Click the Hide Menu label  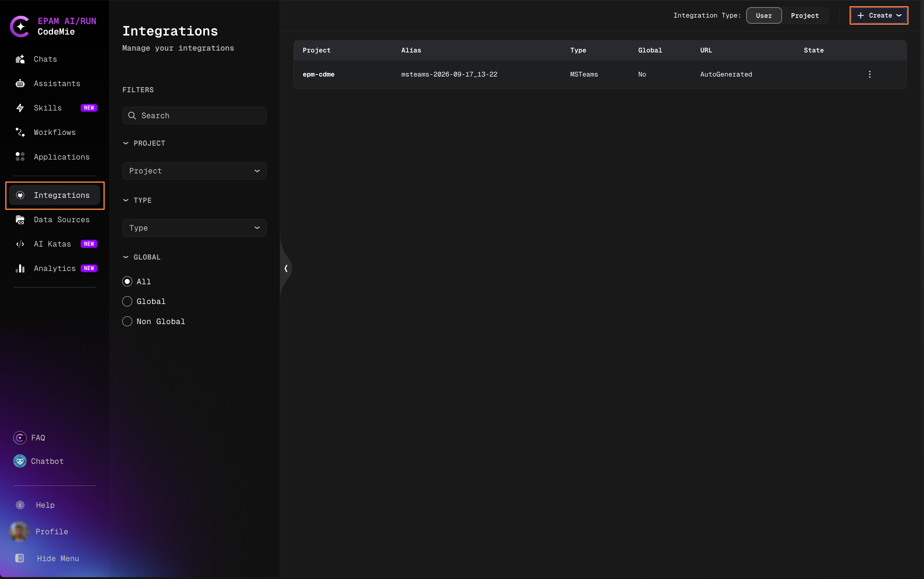58,558
